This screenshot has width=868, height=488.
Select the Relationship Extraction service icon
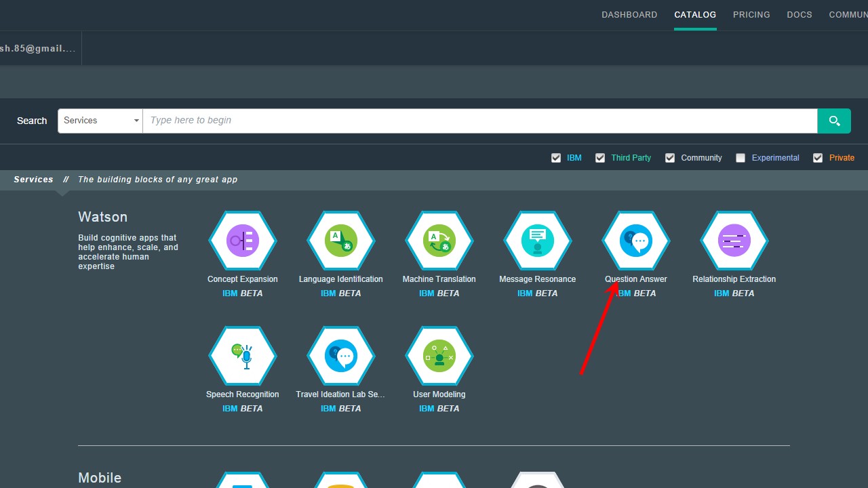click(x=734, y=241)
